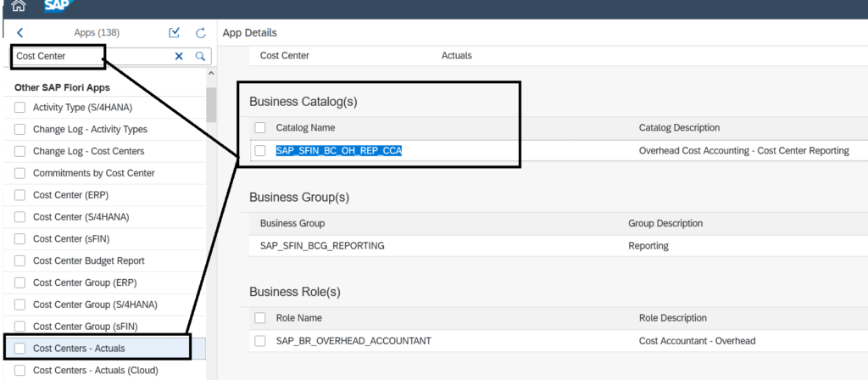Tick Cost Center Group (sFIN) checkbox

(x=20, y=327)
